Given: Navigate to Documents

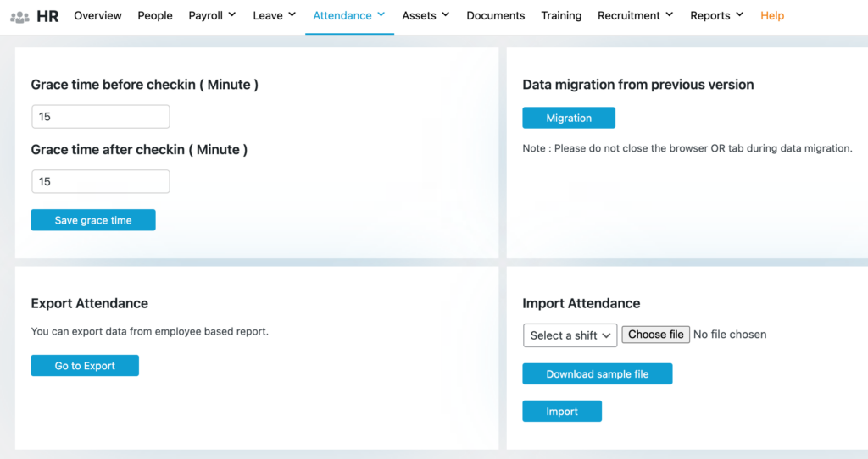Looking at the screenshot, I should tap(495, 15).
